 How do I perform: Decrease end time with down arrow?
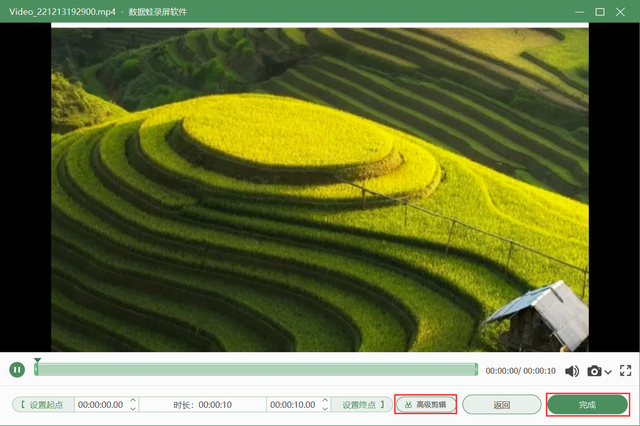click(325, 408)
